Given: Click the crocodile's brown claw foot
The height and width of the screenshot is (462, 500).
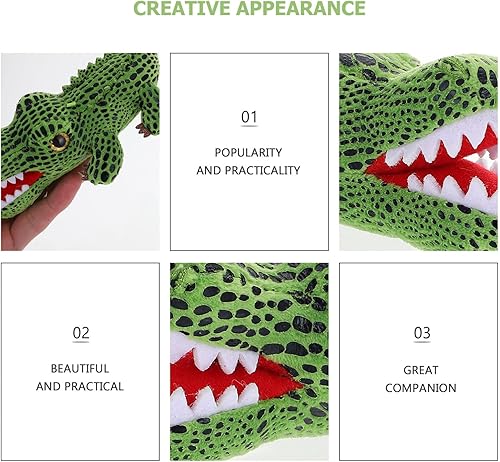Looking at the screenshot, I should (x=144, y=129).
